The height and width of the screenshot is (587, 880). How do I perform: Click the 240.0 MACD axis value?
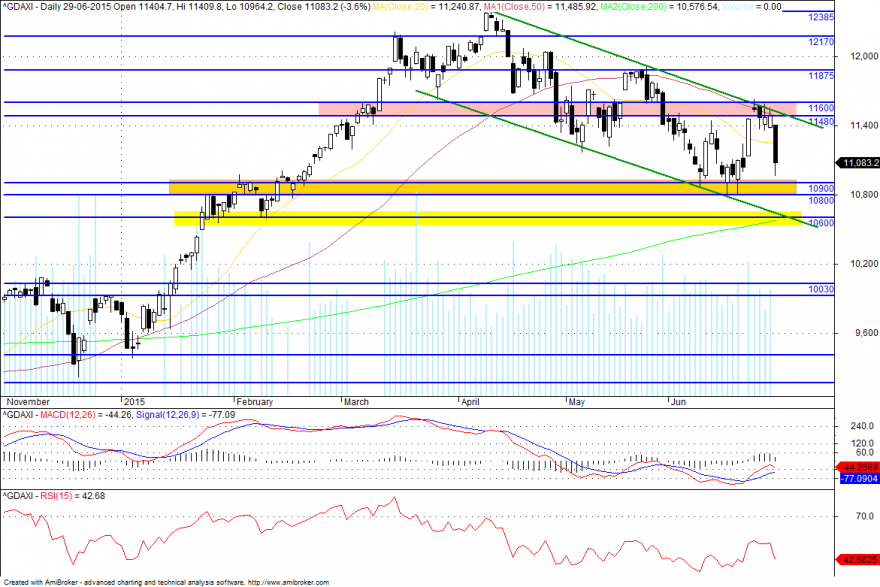pyautogui.click(x=862, y=427)
